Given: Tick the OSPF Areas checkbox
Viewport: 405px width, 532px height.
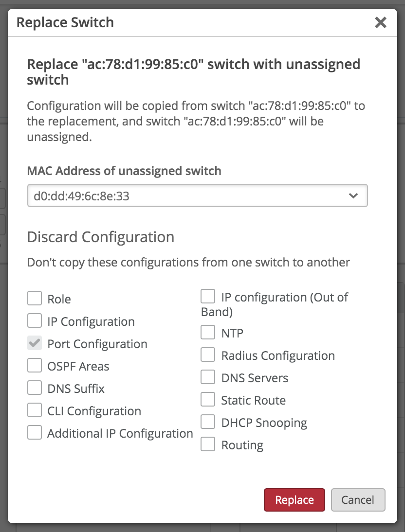Looking at the screenshot, I should point(35,365).
